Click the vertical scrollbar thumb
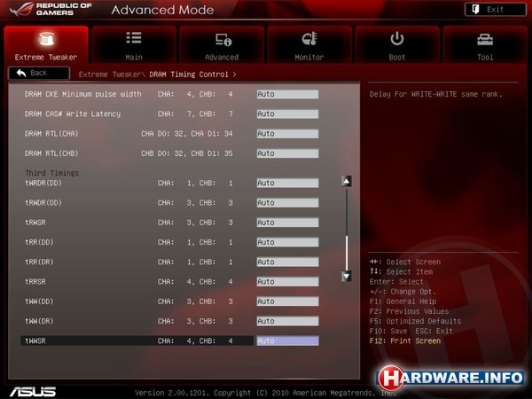Viewport: 532px width, 399px height. [x=347, y=253]
